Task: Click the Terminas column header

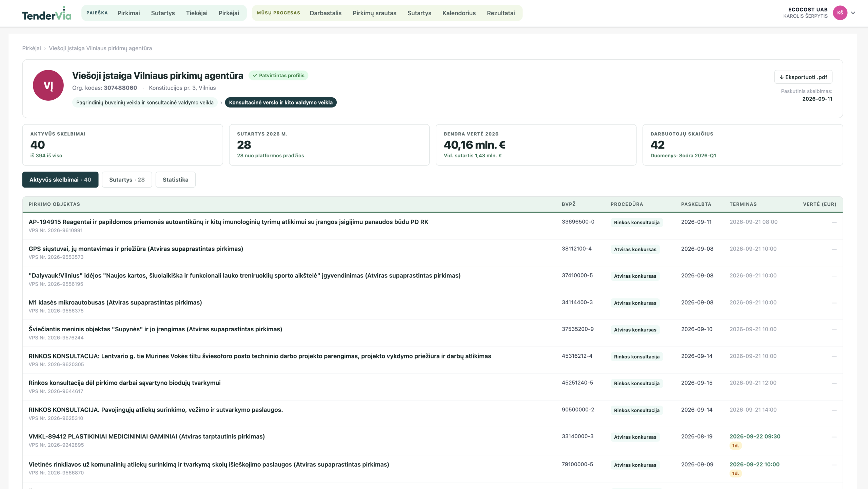Action: point(743,204)
